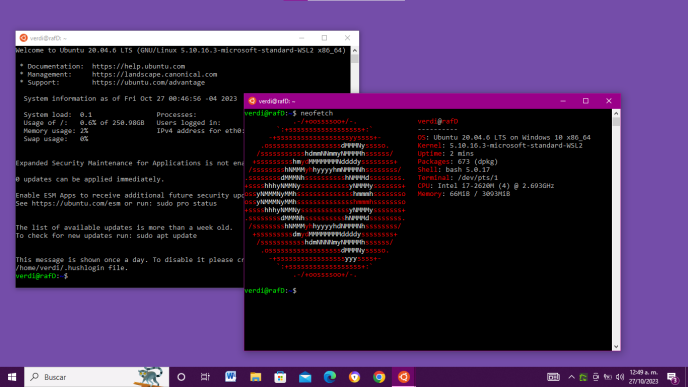Open the clock showing 27/10/2023
The width and height of the screenshot is (688, 387).
pyautogui.click(x=643, y=377)
